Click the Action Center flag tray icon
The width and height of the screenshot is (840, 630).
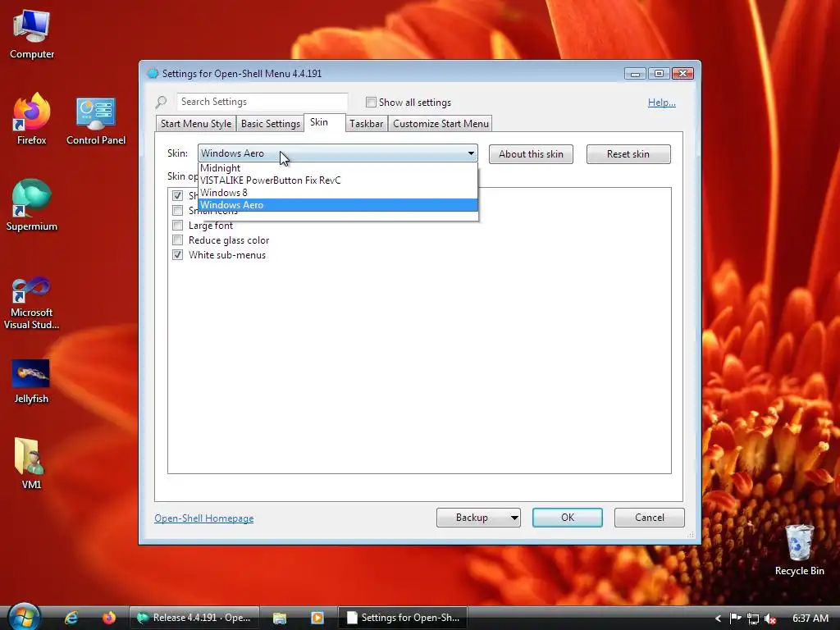[x=736, y=618]
